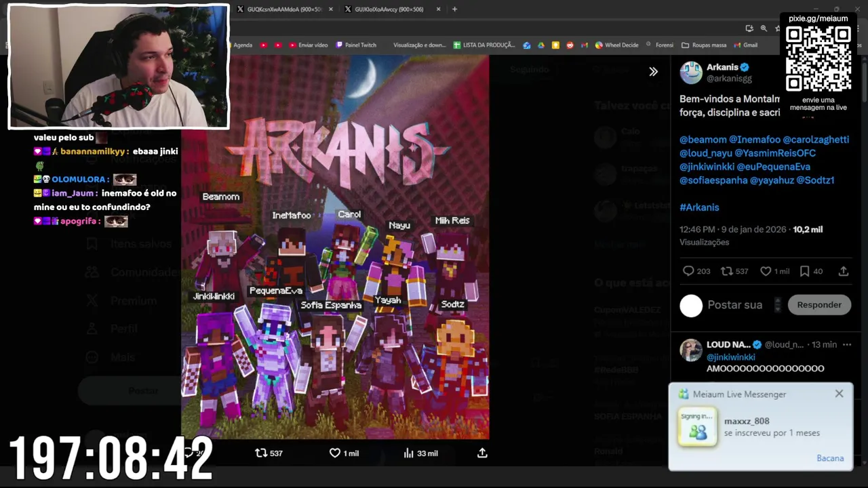Click the Google Drive bookmark icon
The height and width of the screenshot is (488, 868).
click(541, 45)
